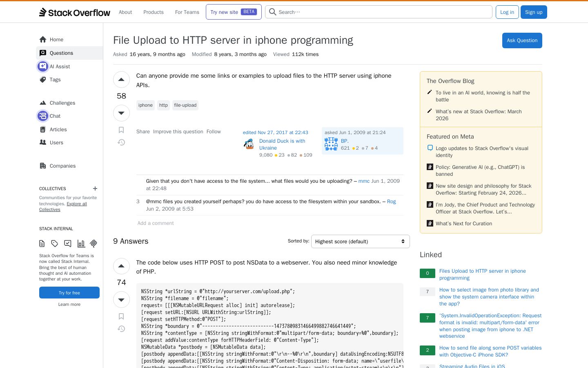
Task: Click the Questions sidebar icon
Action: click(x=43, y=53)
